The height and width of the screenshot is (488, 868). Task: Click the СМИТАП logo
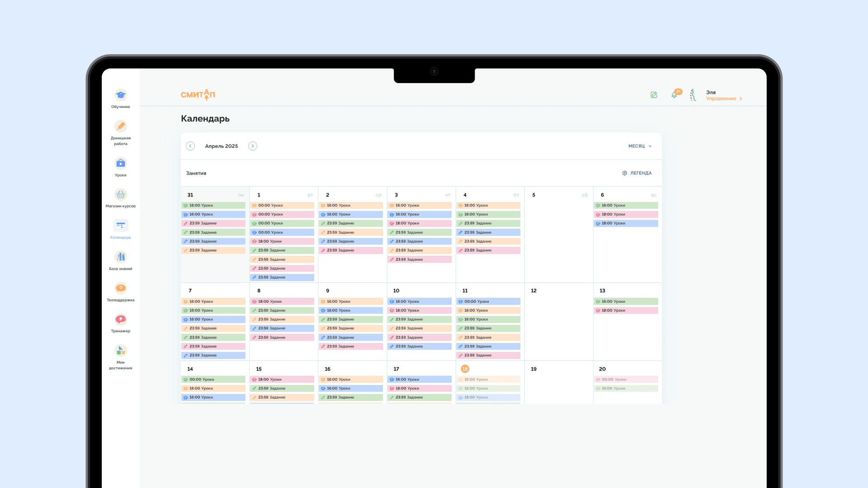(198, 94)
